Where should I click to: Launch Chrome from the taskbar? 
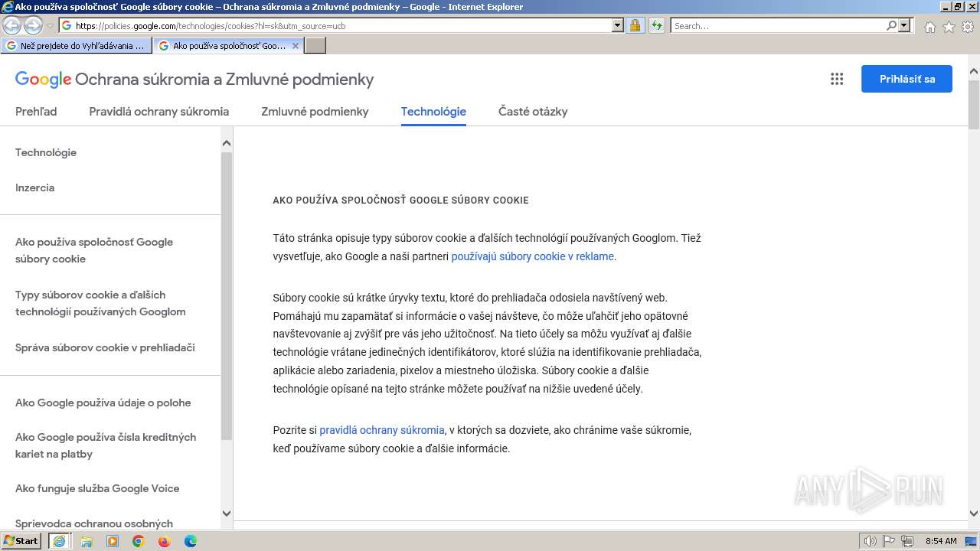click(139, 541)
